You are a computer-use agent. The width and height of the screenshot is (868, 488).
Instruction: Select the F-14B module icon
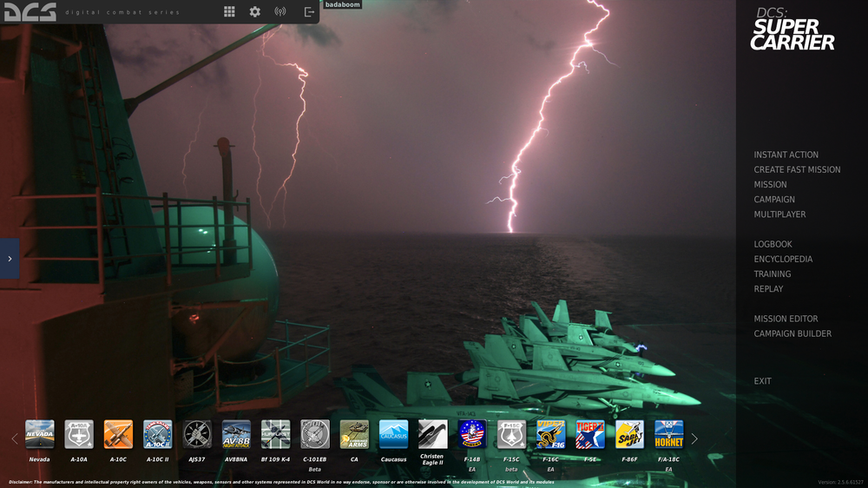coord(471,433)
